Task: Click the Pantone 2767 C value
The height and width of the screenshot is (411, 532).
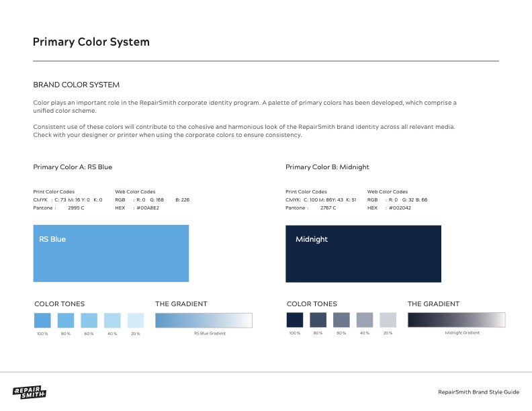Action: pos(328,208)
